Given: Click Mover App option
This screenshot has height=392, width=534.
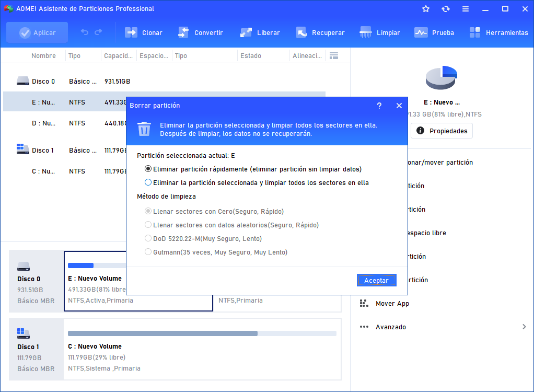Looking at the screenshot, I should (392, 304).
